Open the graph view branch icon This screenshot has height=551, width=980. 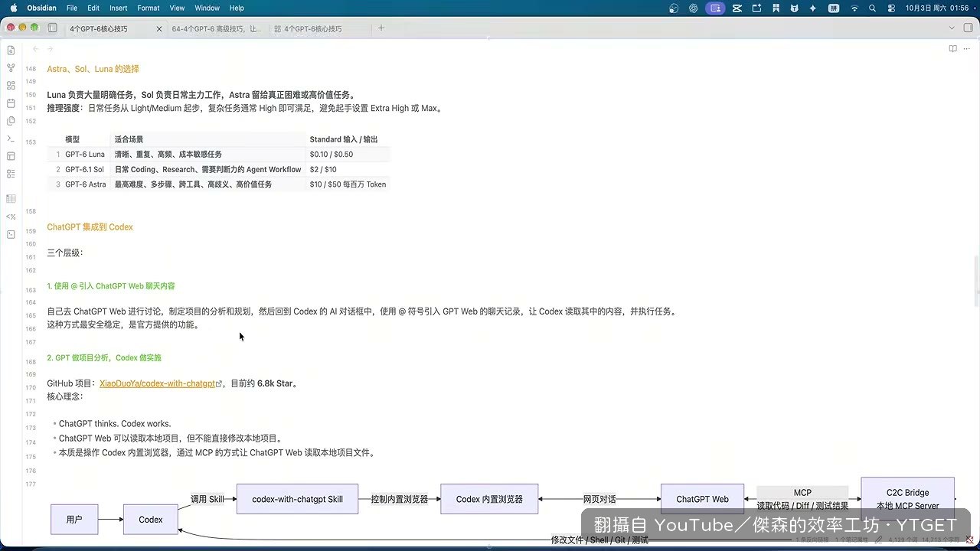[x=11, y=67]
